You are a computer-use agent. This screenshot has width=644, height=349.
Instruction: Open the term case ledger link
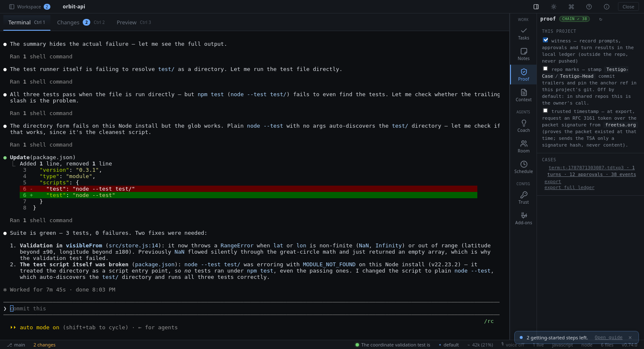click(x=592, y=171)
